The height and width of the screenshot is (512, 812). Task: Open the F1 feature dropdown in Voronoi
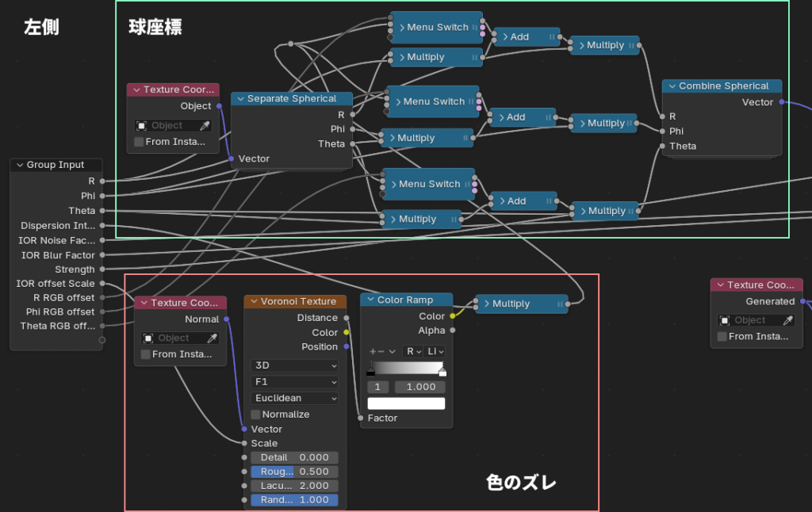coord(295,382)
